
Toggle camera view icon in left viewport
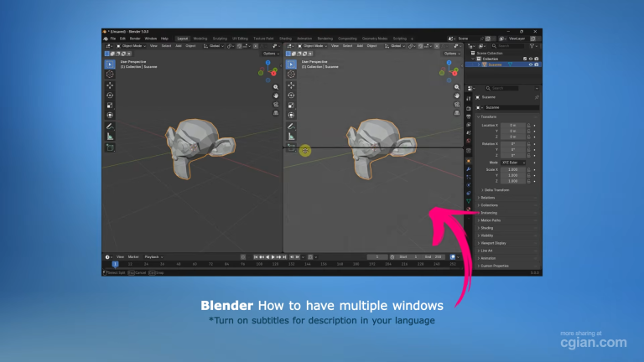coord(276,104)
